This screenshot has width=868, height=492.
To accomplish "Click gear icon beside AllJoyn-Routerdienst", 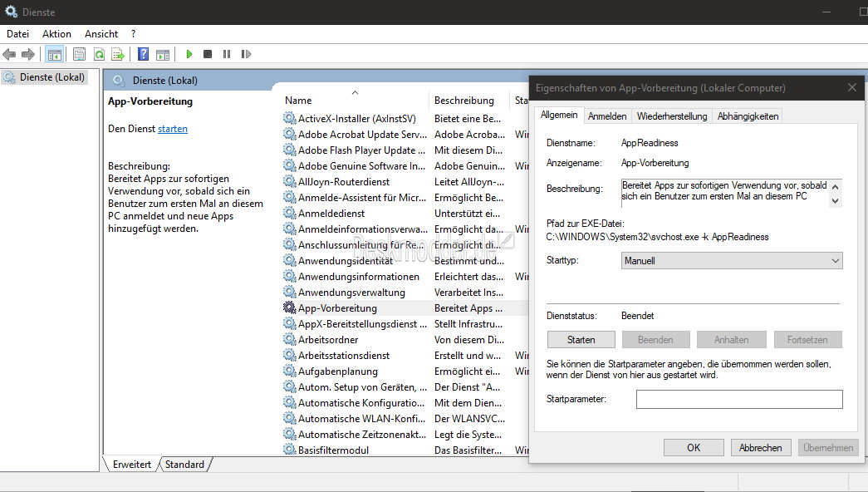I will (289, 181).
